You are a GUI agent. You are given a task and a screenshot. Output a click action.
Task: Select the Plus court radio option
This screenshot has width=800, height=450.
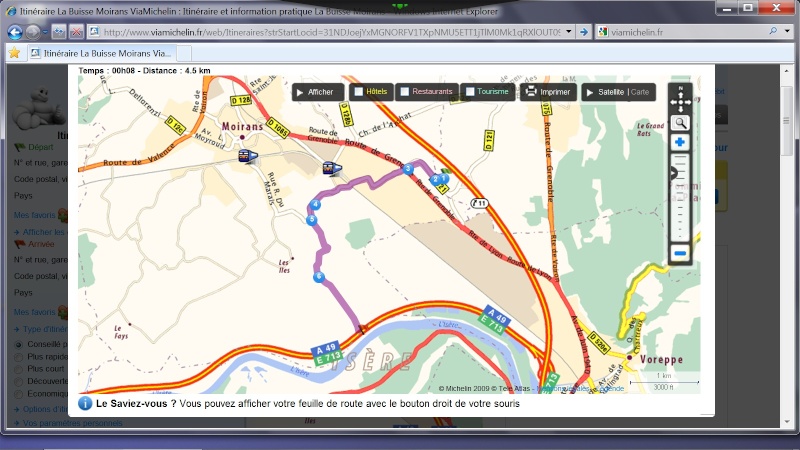19,369
